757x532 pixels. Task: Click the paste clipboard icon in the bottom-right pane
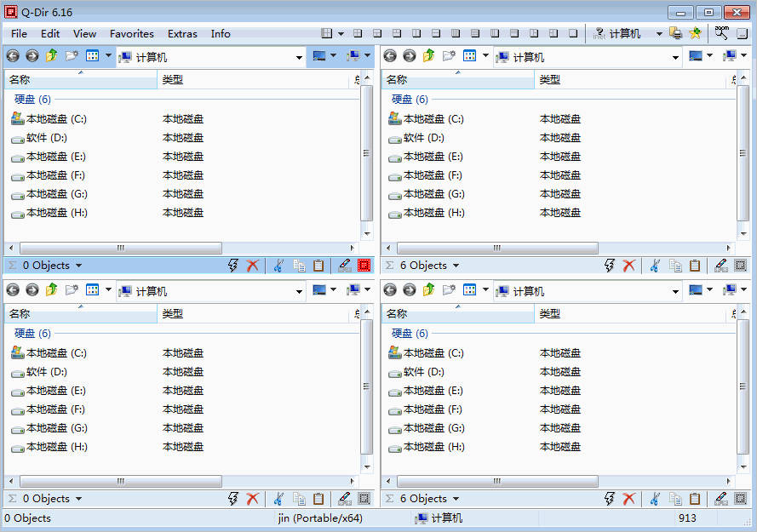[x=695, y=499]
